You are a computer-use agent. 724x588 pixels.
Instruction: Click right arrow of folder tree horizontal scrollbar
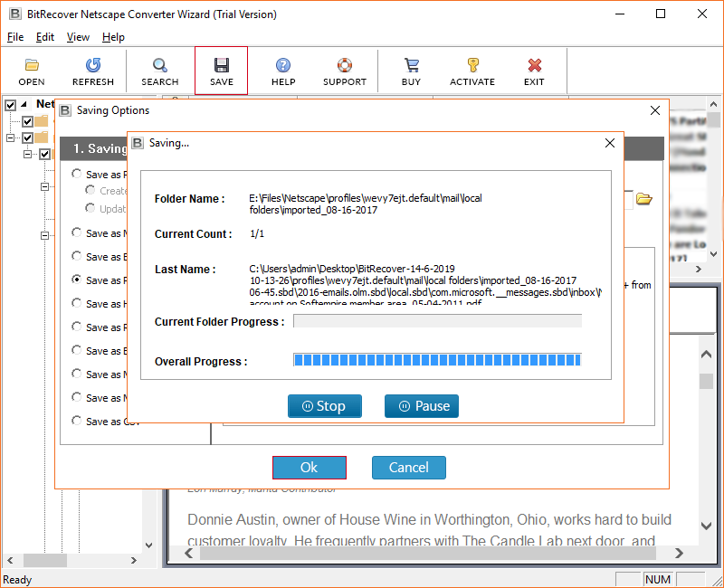point(133,560)
